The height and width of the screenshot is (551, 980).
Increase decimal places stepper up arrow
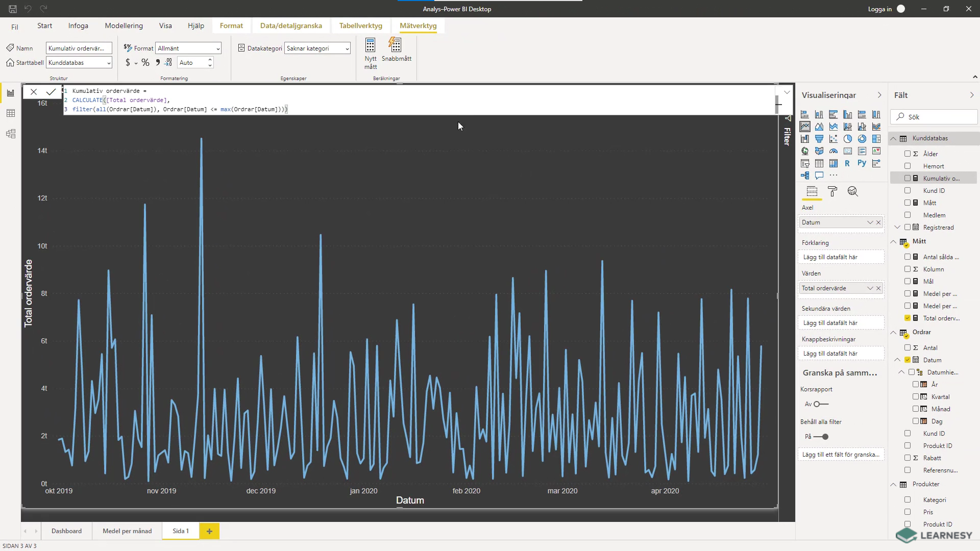[x=210, y=59]
